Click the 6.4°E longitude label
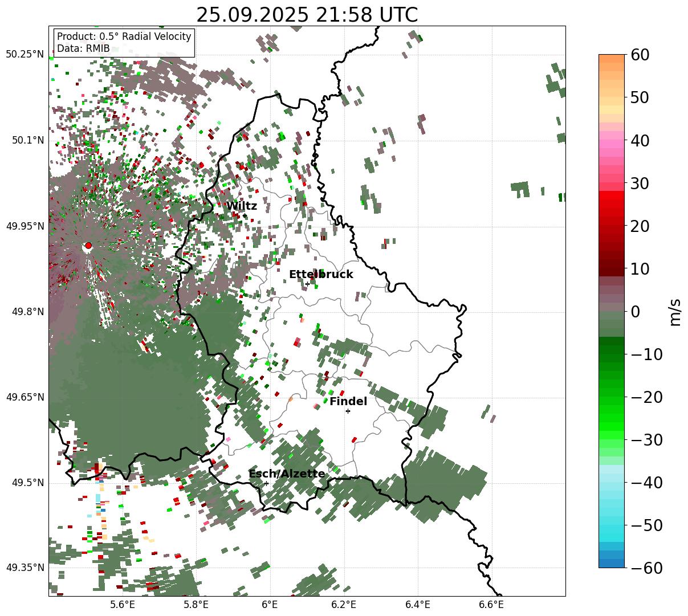Screen dimensions: 688x616 (418, 605)
